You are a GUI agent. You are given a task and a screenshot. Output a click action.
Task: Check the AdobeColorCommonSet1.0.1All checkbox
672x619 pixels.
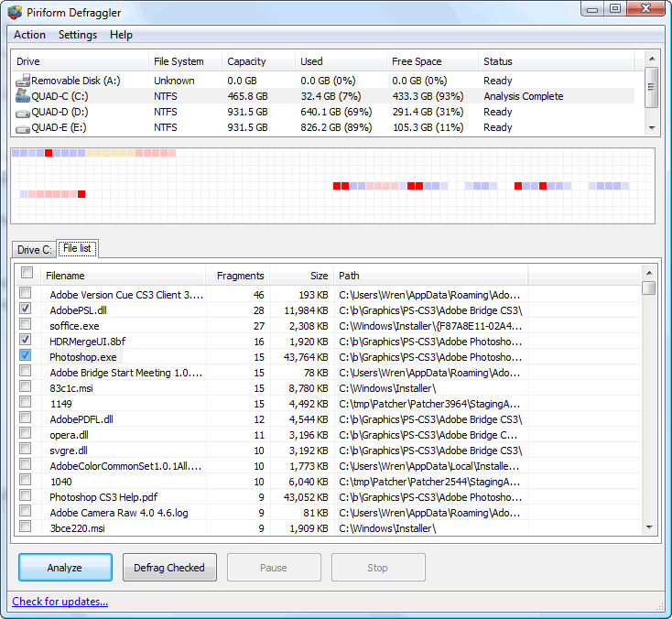click(x=26, y=464)
